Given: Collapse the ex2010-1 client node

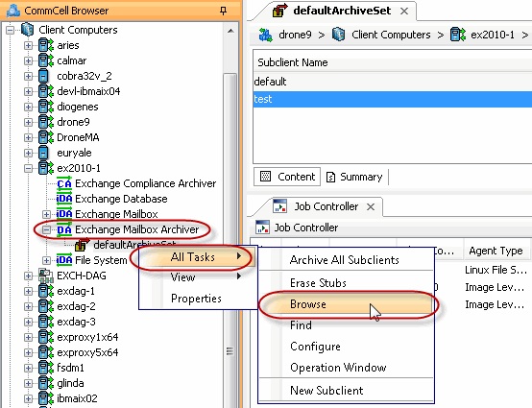Looking at the screenshot, I should (29, 168).
